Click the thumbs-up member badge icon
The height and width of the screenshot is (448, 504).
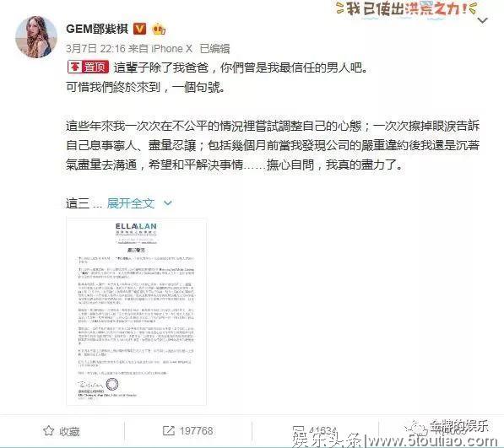coord(159,30)
